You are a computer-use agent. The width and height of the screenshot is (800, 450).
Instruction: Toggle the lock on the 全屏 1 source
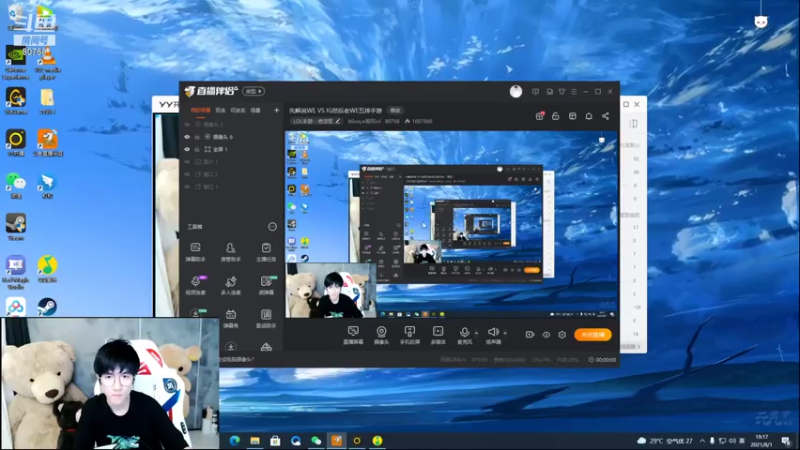[197, 149]
